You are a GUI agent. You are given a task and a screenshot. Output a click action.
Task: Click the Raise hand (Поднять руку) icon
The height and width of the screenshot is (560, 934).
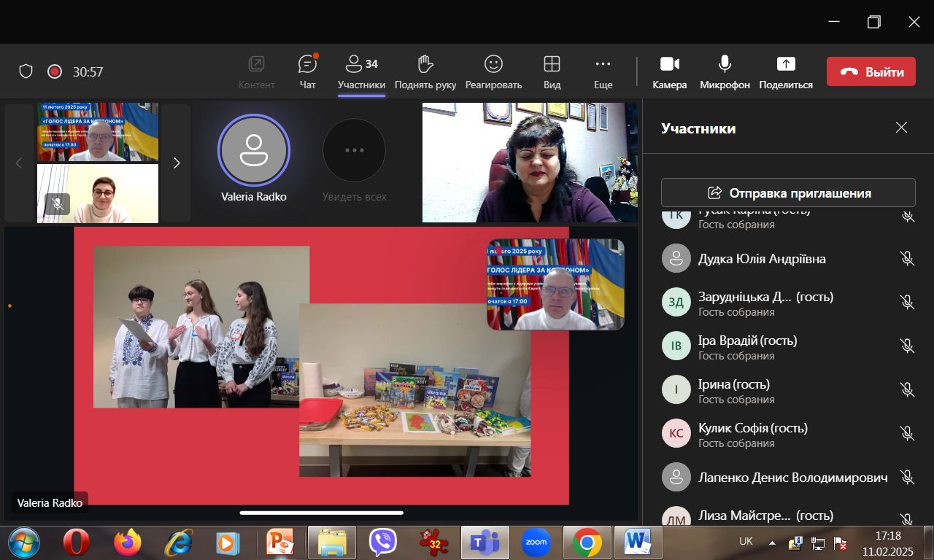click(x=425, y=65)
